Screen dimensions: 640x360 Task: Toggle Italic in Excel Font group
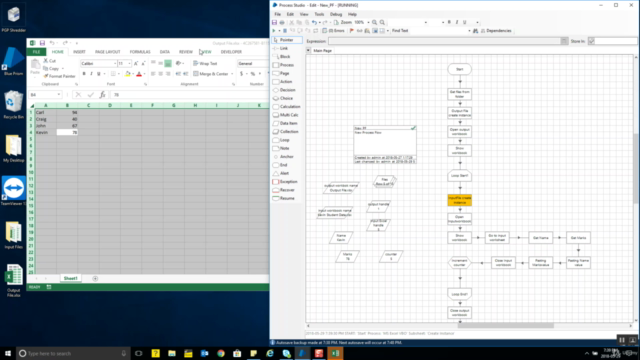[91, 74]
